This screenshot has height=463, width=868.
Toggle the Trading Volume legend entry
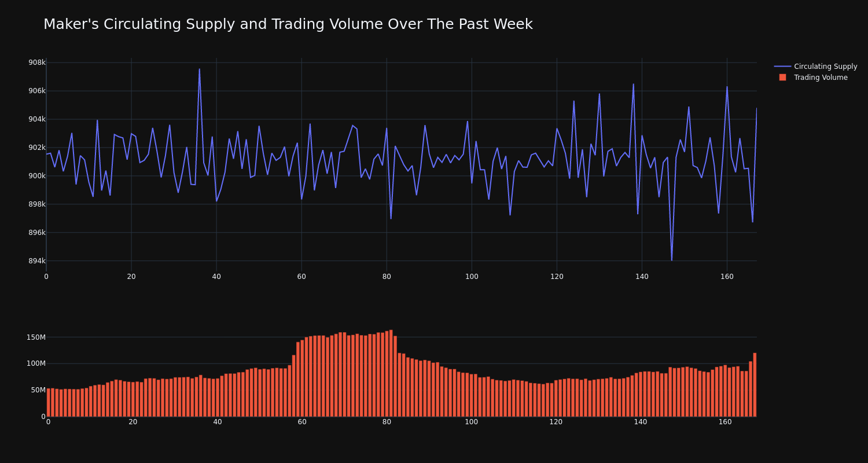click(813, 78)
